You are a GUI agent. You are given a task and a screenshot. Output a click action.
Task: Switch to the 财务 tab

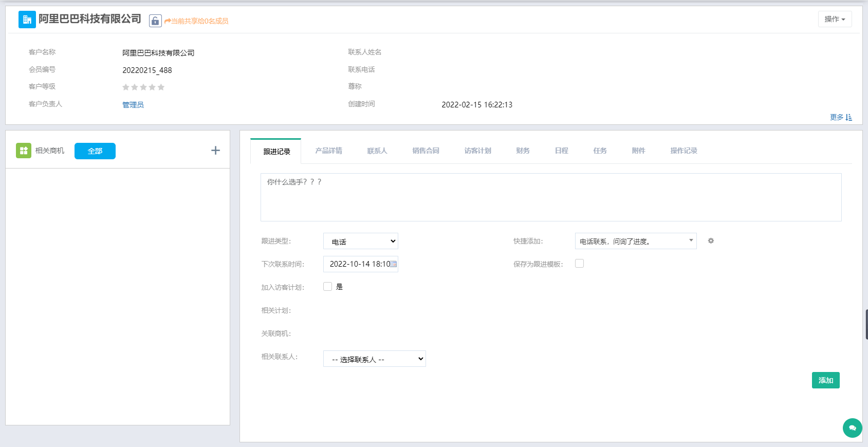coord(523,151)
